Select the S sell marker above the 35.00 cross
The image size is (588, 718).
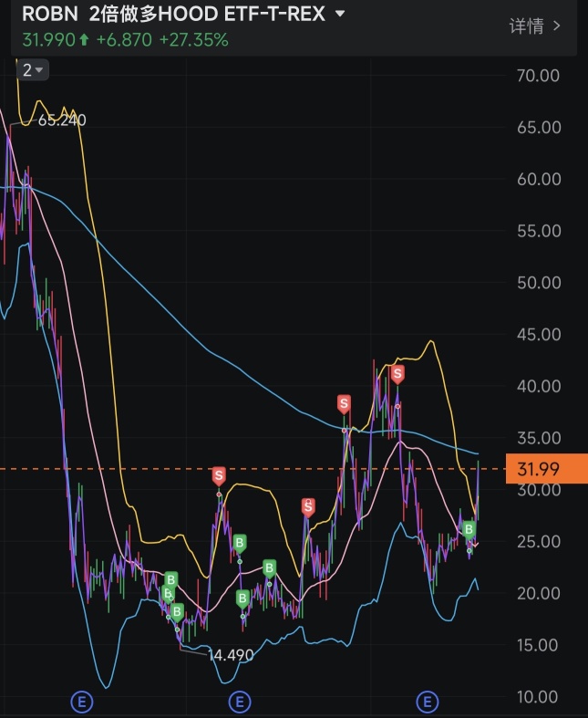coord(344,404)
